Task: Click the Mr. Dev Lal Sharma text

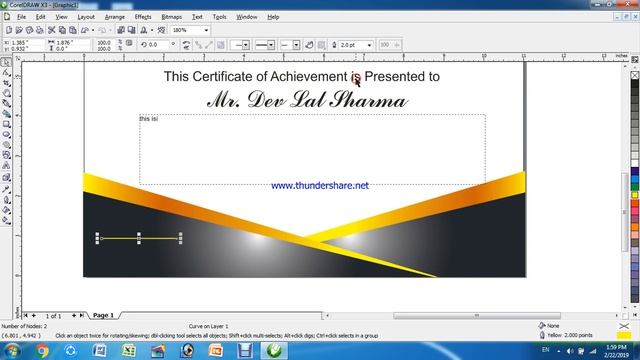Action: [x=307, y=100]
